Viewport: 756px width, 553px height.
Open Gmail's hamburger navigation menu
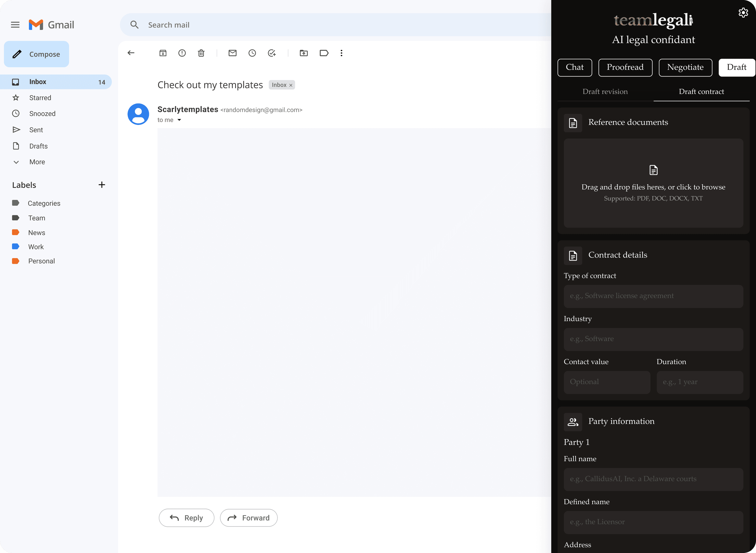coord(15,24)
